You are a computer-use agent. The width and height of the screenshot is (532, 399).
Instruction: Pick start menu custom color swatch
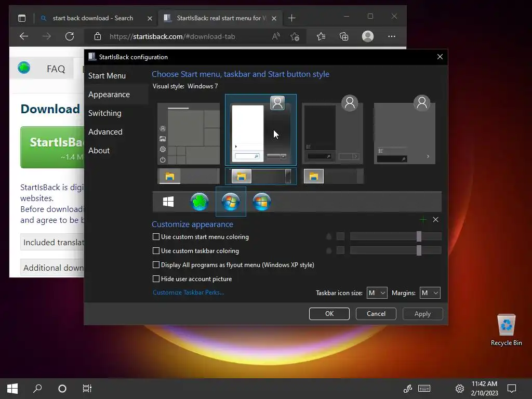click(340, 236)
